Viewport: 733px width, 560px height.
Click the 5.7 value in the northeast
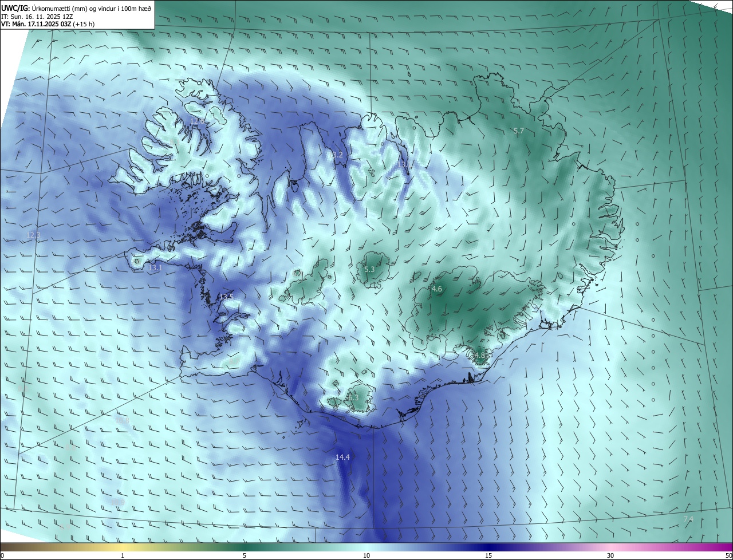(519, 131)
